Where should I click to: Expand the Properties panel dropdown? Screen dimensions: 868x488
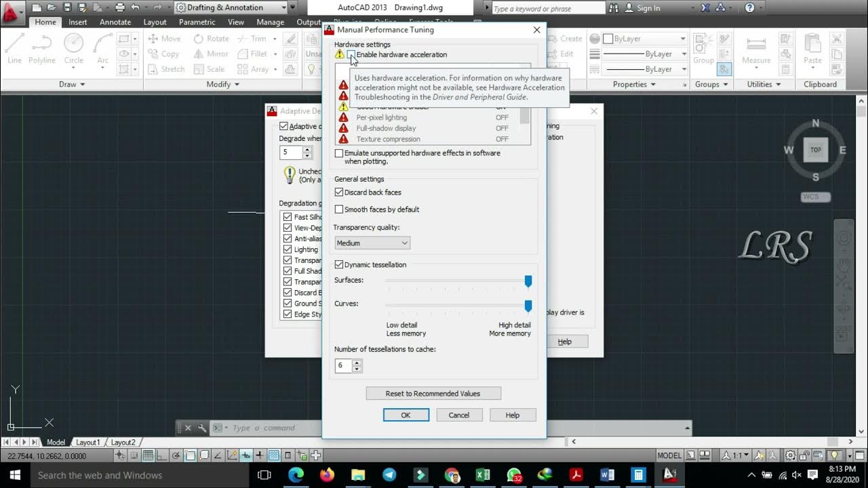(x=635, y=84)
